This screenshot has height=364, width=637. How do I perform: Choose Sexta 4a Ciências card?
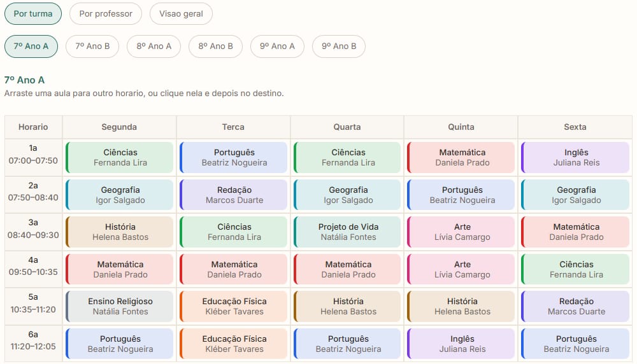pyautogui.click(x=575, y=269)
